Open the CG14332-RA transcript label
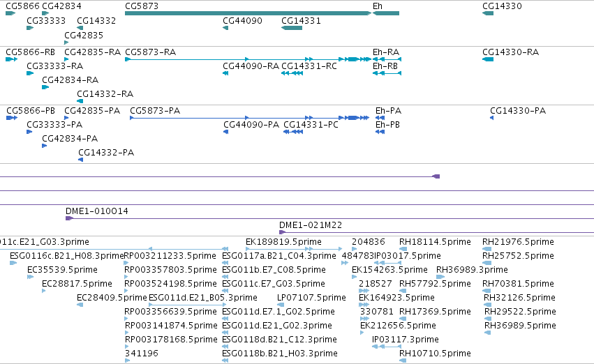This screenshot has height=364, width=594. click(x=105, y=94)
